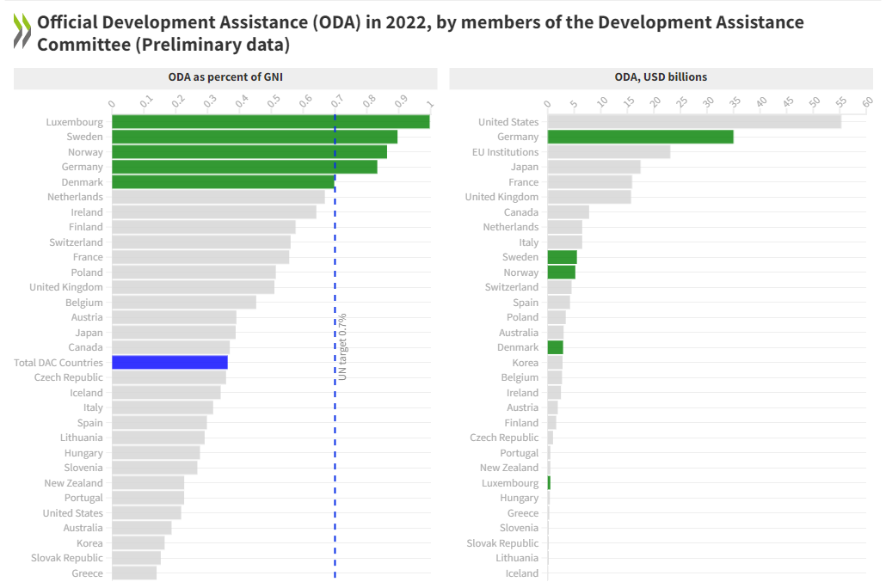Click the Iceland label at bottom right
Screen dimensions: 886x588
pyautogui.click(x=524, y=573)
